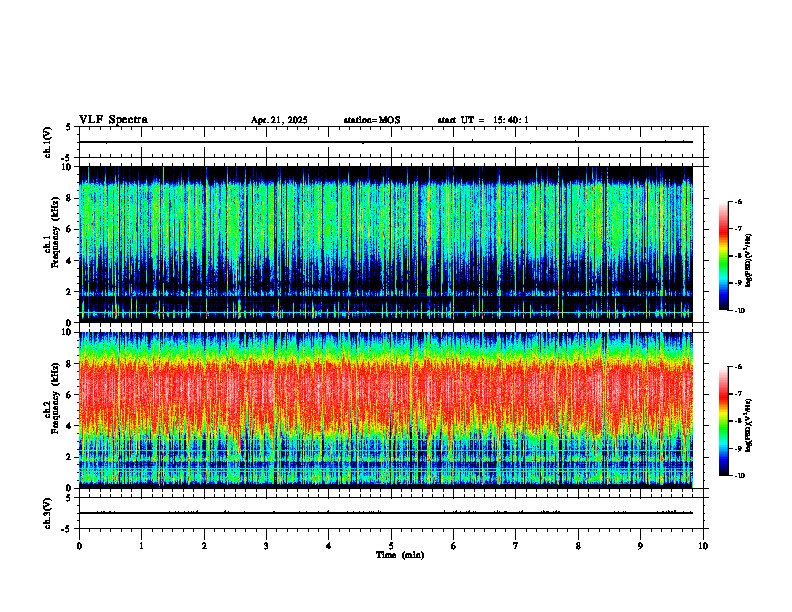Screen dimensions: 792x612
Task: Click the "VLF Spectra" plot title
Action: click(x=114, y=120)
